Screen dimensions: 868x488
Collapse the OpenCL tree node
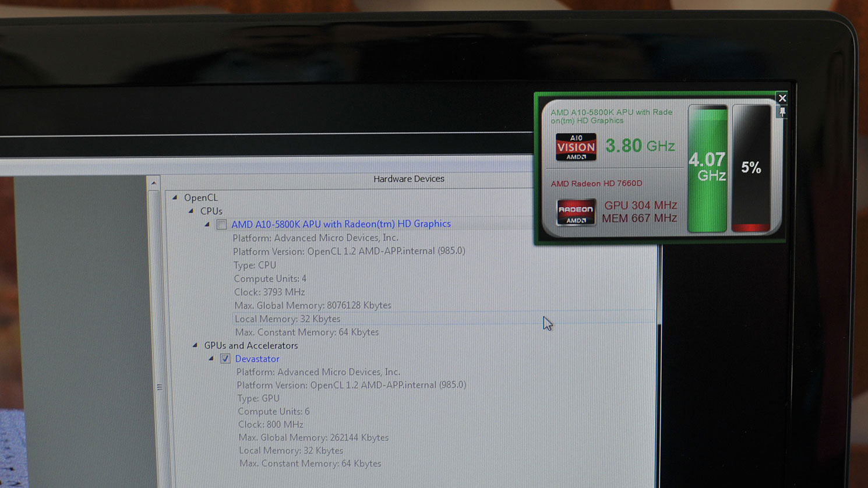(x=174, y=197)
